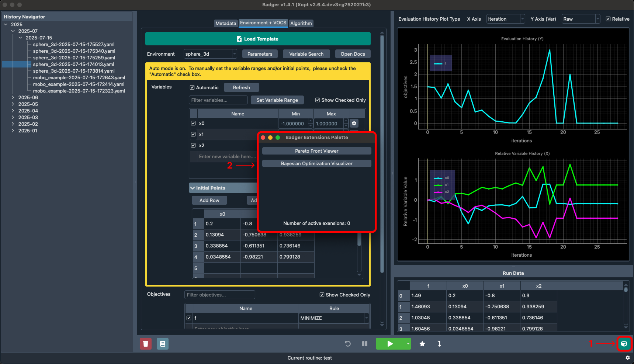The height and width of the screenshot is (364, 634).
Task: Open the MINIMIZE rule dropdown
Action: pos(334,318)
